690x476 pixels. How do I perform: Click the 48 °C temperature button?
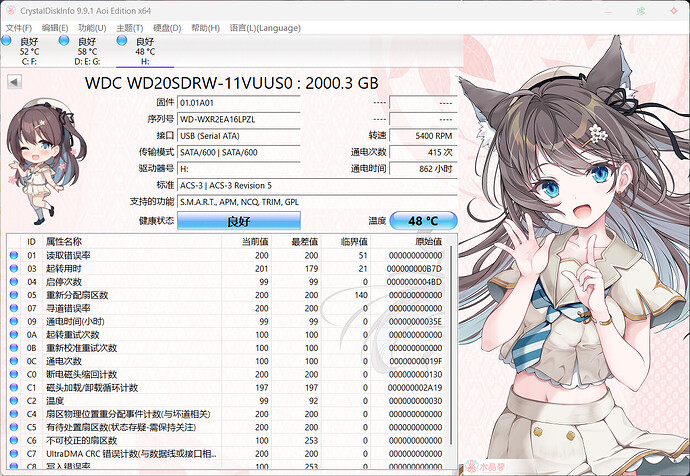click(423, 221)
